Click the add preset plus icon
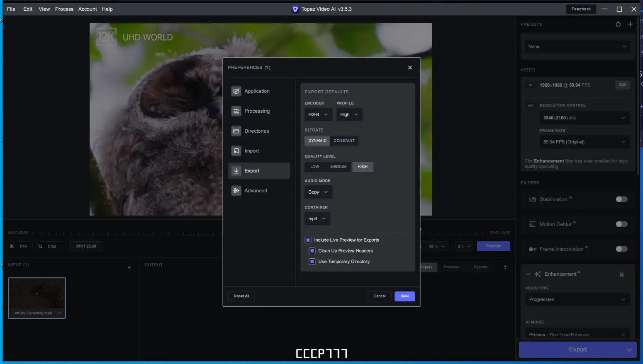Screen dimensions: 643x364 (x=630, y=24)
